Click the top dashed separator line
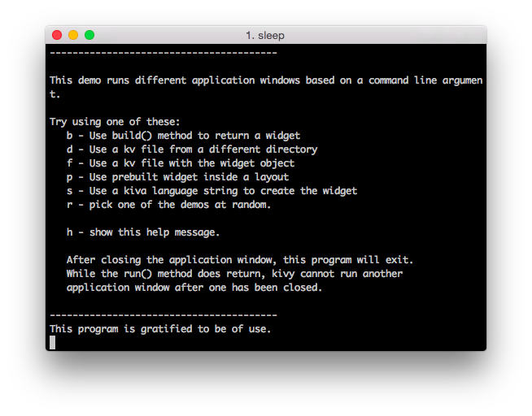The width and height of the screenshot is (532, 416). point(163,53)
